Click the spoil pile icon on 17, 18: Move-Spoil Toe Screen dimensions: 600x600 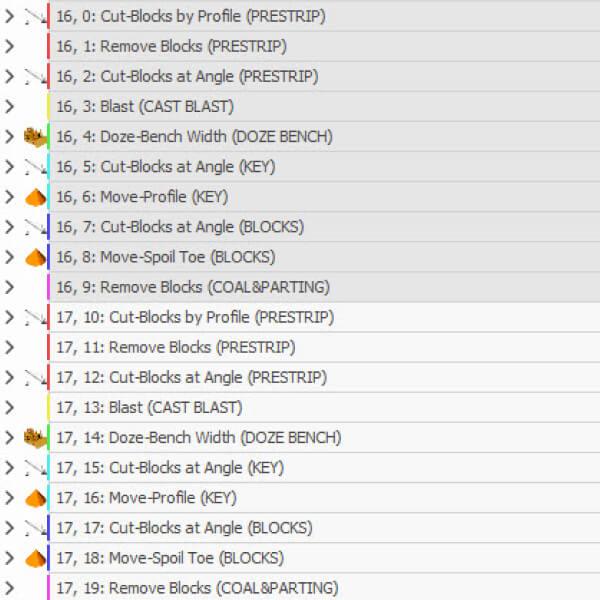coord(34,558)
